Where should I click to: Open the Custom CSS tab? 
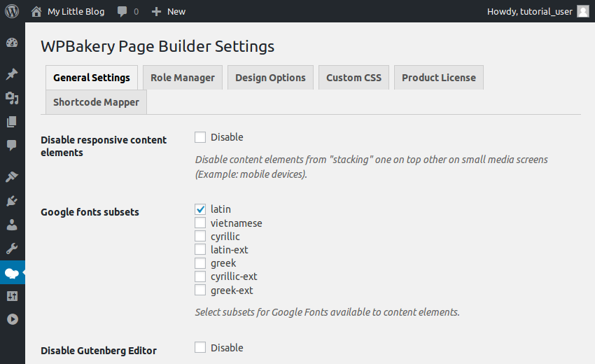pos(353,78)
